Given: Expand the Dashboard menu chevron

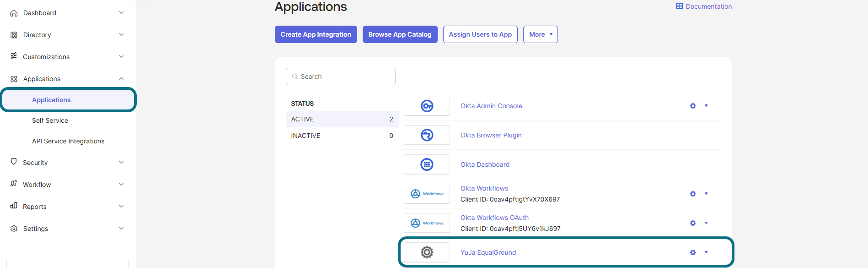Looking at the screenshot, I should click(121, 13).
